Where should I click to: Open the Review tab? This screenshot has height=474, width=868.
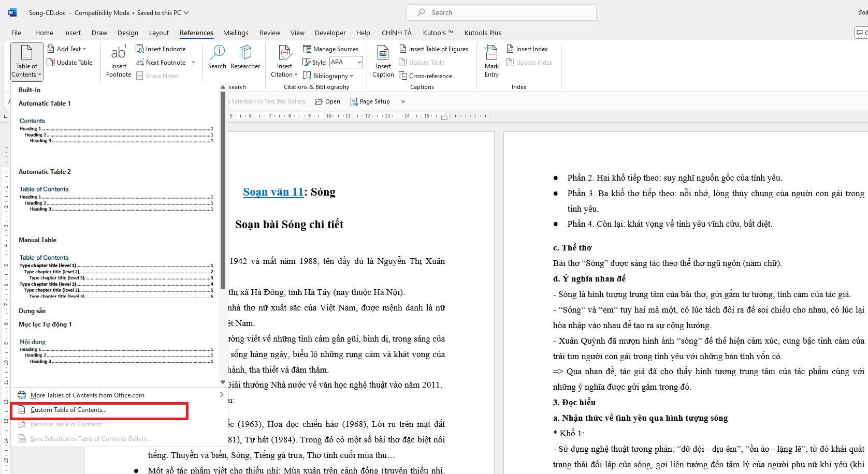pos(270,33)
